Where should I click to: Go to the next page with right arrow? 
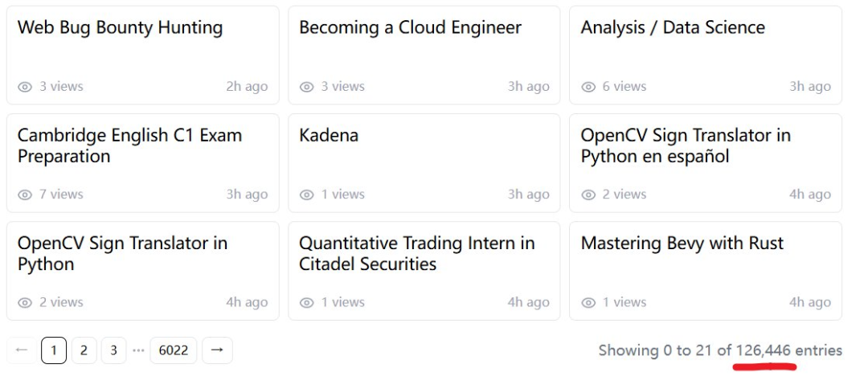point(217,350)
